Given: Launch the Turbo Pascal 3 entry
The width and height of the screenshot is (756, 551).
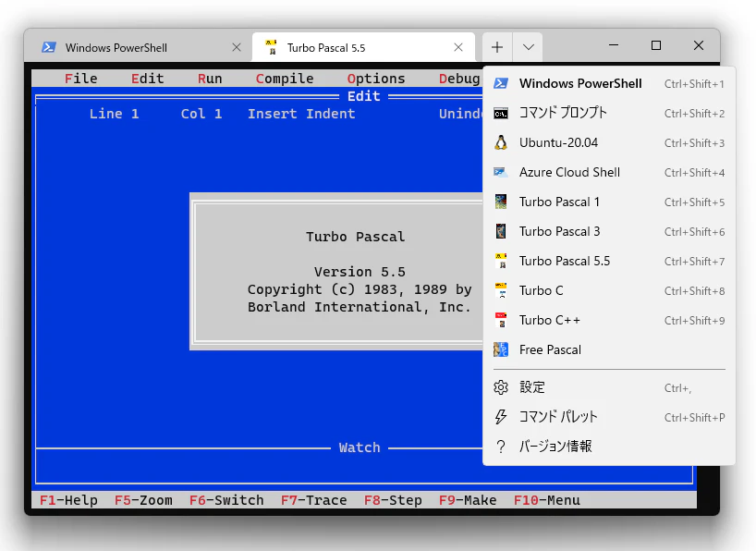Looking at the screenshot, I should pyautogui.click(x=609, y=231).
